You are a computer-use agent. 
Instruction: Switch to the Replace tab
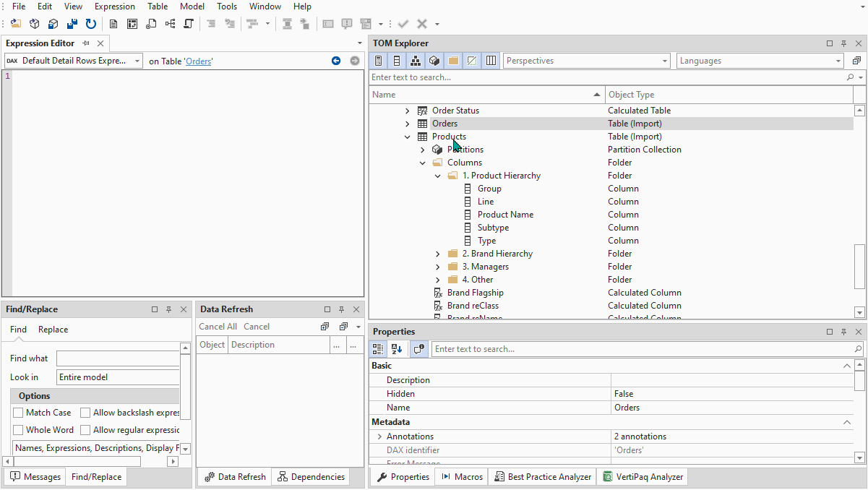[x=52, y=329]
